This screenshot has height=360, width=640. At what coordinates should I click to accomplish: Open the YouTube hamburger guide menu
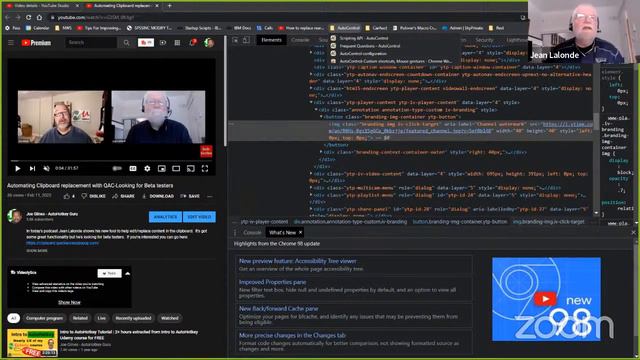click(11, 42)
